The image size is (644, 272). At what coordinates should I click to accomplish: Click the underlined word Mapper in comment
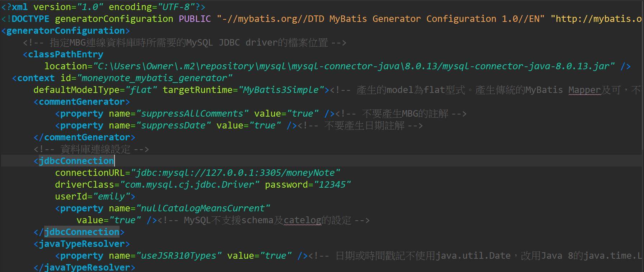(584, 90)
